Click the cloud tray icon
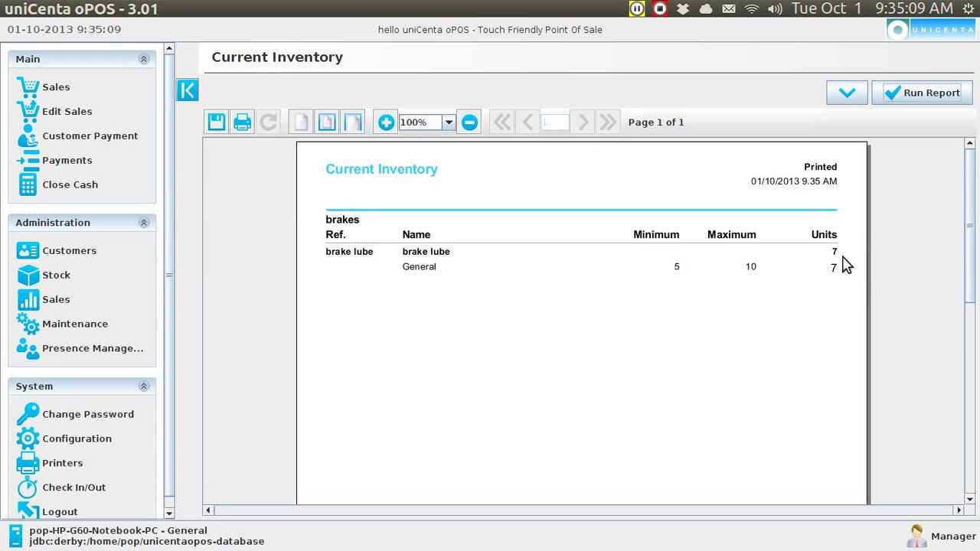The image size is (980, 551). tap(706, 9)
